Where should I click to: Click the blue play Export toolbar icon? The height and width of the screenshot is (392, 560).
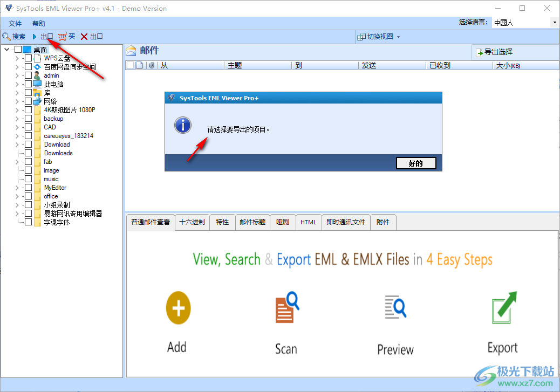[x=35, y=37]
